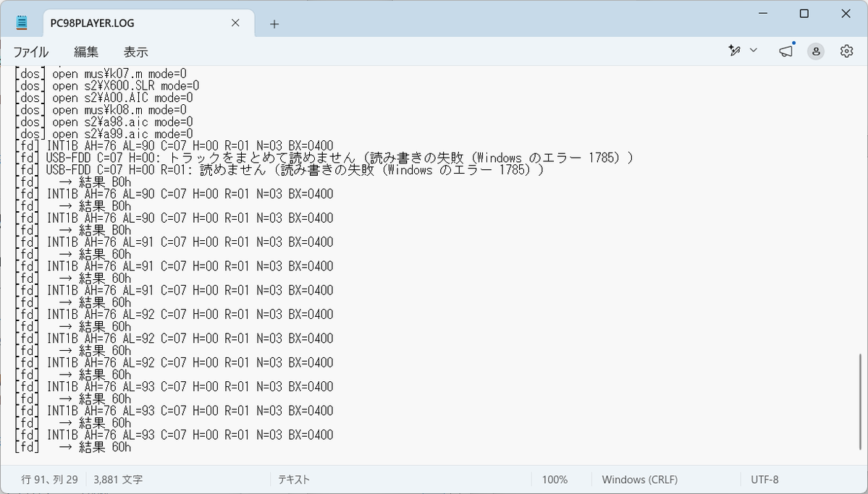Open the account profile icon
This screenshot has height=494, width=868.
pos(815,51)
